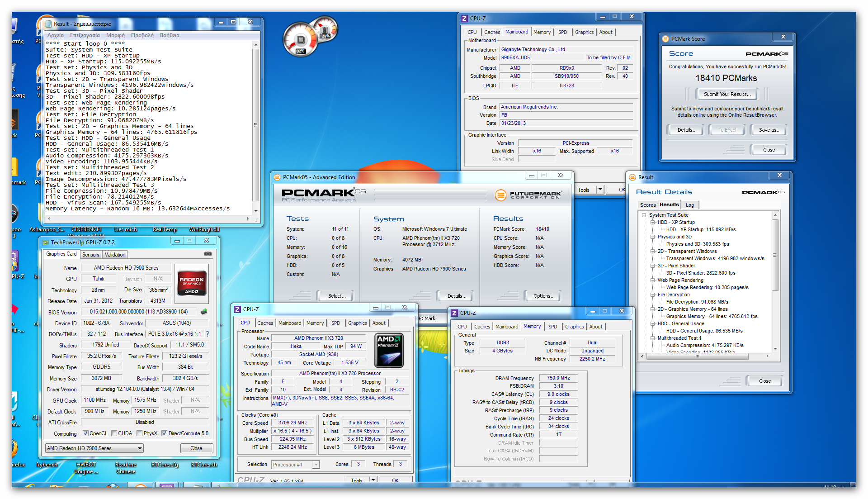Click the Result Details tree horizontal scrollbar

coord(704,356)
